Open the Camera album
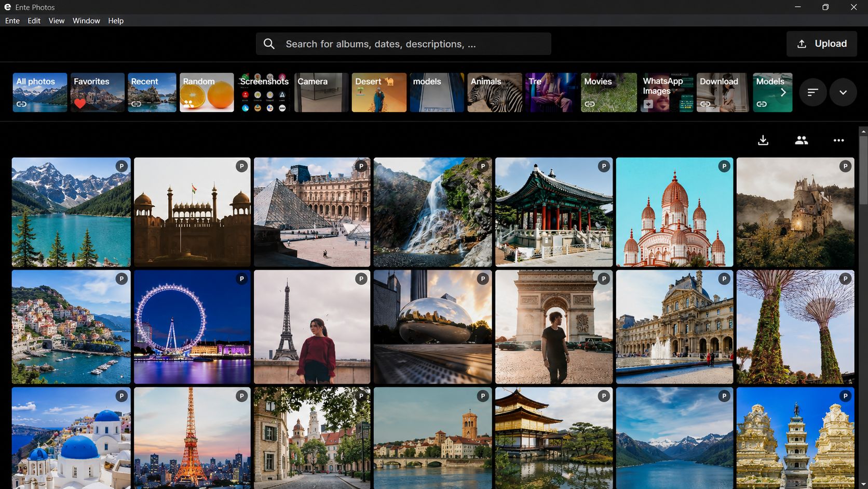This screenshot has width=868, height=489. (x=321, y=92)
